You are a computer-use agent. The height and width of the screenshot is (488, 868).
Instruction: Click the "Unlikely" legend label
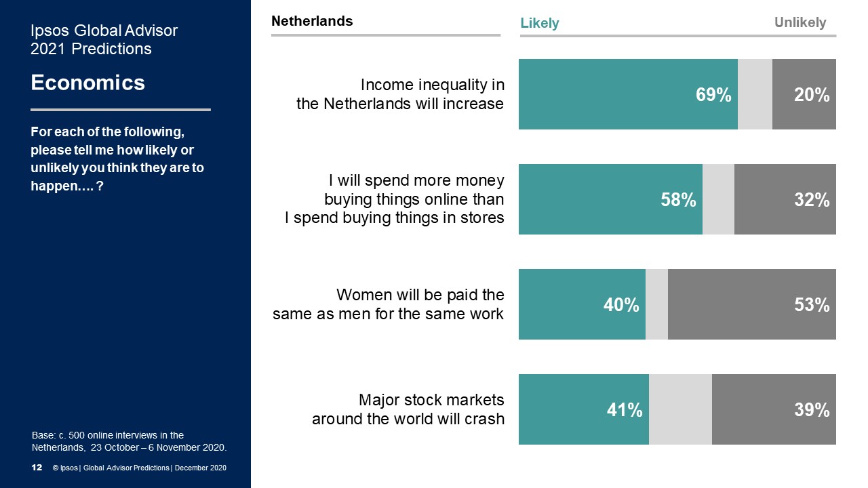(x=800, y=23)
